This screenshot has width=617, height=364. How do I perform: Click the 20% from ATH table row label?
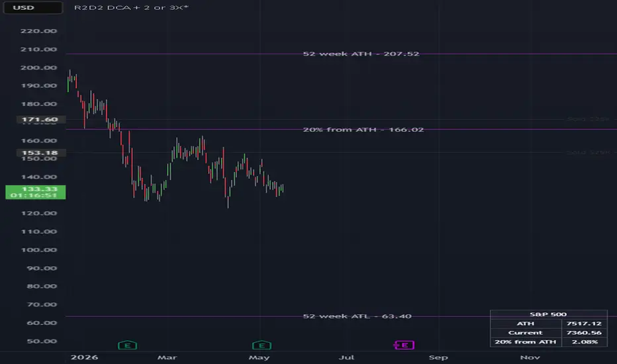[x=526, y=341]
